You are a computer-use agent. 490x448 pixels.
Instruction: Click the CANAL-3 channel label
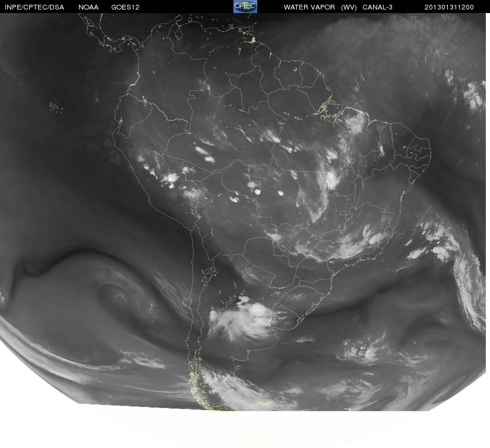tap(378, 7)
